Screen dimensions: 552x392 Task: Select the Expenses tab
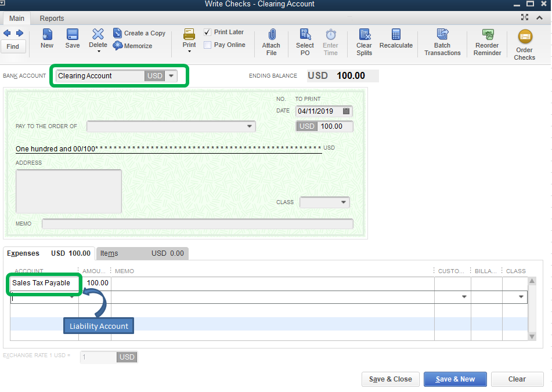click(x=49, y=253)
